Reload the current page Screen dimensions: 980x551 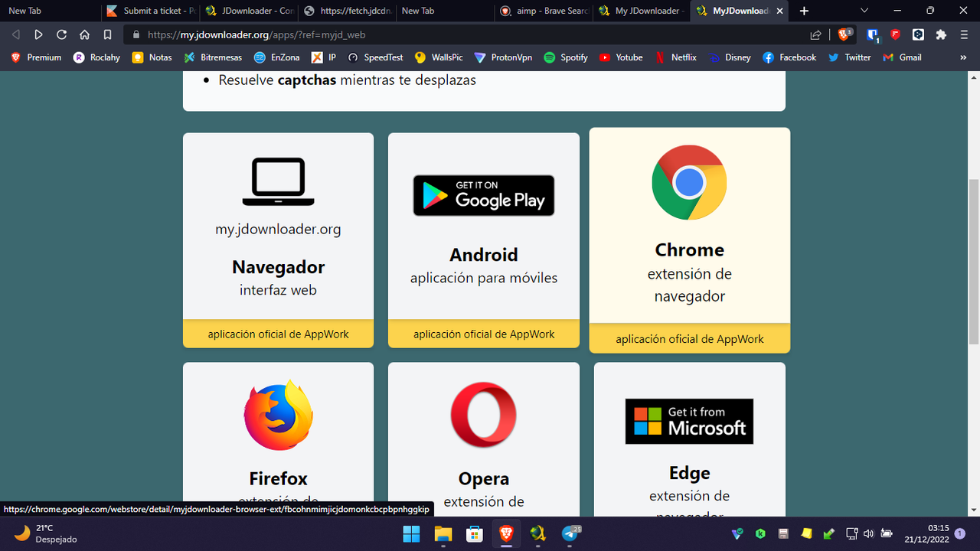(x=61, y=34)
